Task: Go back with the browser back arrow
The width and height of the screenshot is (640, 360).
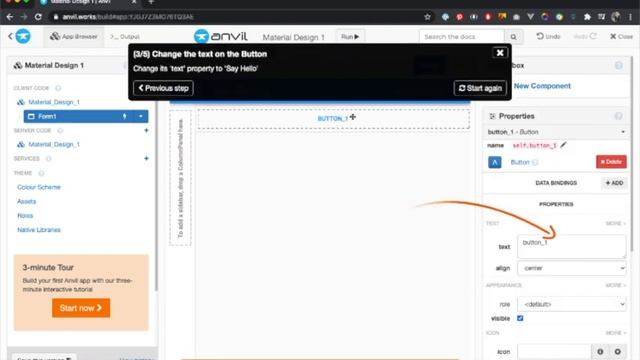Action: [x=10, y=17]
